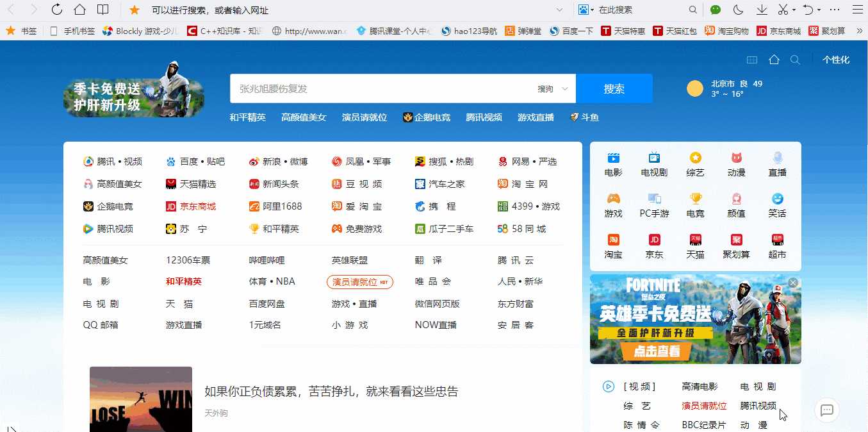This screenshot has width=868, height=432.
Task: Open 百度一下 bookmark
Action: [x=571, y=30]
